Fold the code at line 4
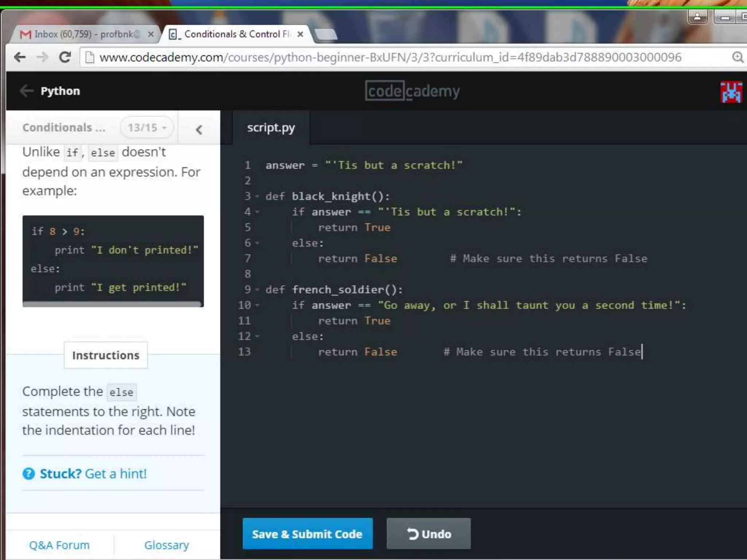747x560 pixels. tap(257, 212)
